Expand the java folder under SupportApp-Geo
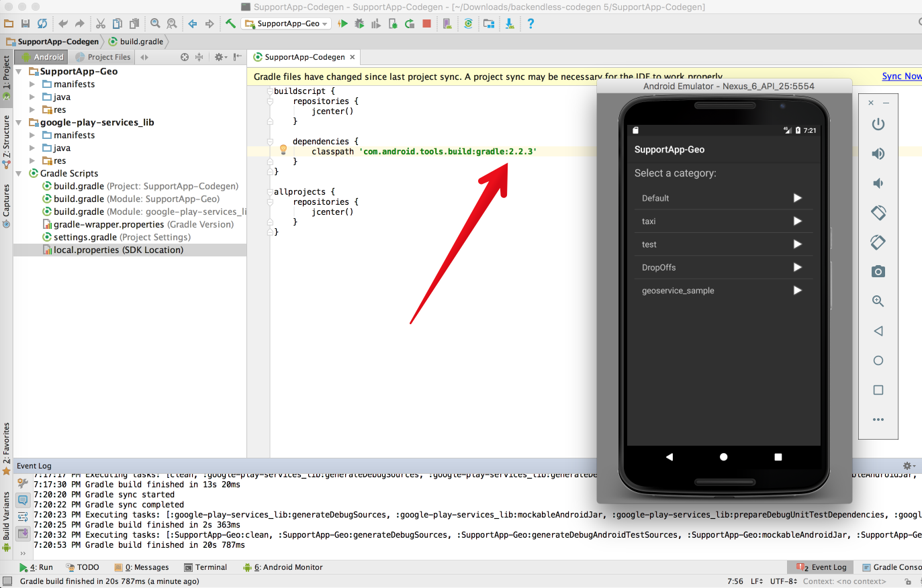 (32, 97)
